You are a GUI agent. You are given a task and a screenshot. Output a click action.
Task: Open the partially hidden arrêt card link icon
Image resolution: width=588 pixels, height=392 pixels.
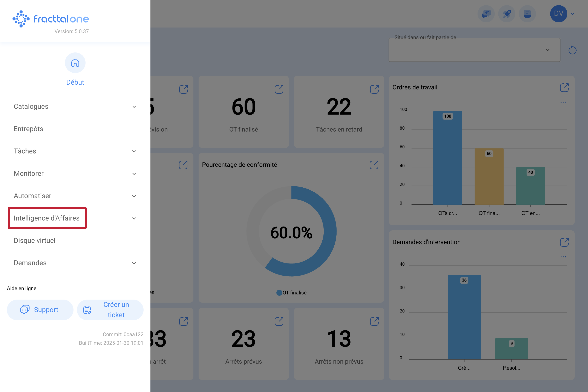pos(184,321)
